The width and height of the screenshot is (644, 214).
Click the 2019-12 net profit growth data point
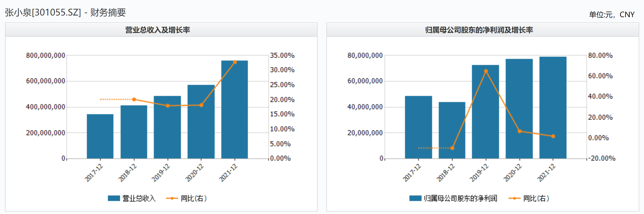tap(486, 71)
